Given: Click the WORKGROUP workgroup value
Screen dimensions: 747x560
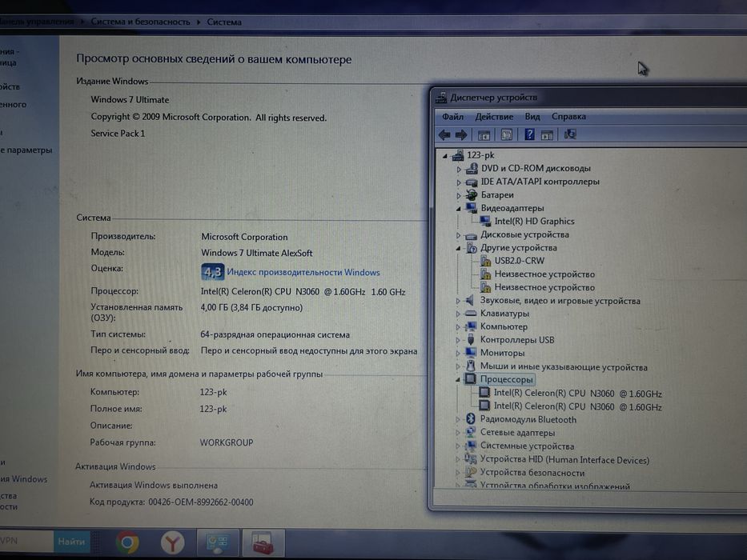Looking at the screenshot, I should [x=227, y=442].
